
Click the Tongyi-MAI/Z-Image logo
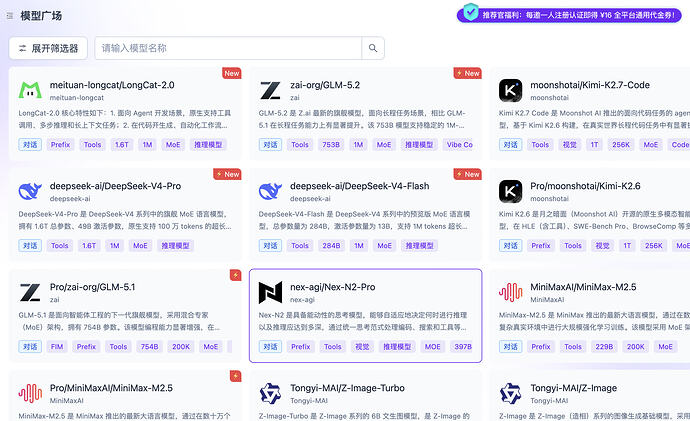pyautogui.click(x=510, y=393)
